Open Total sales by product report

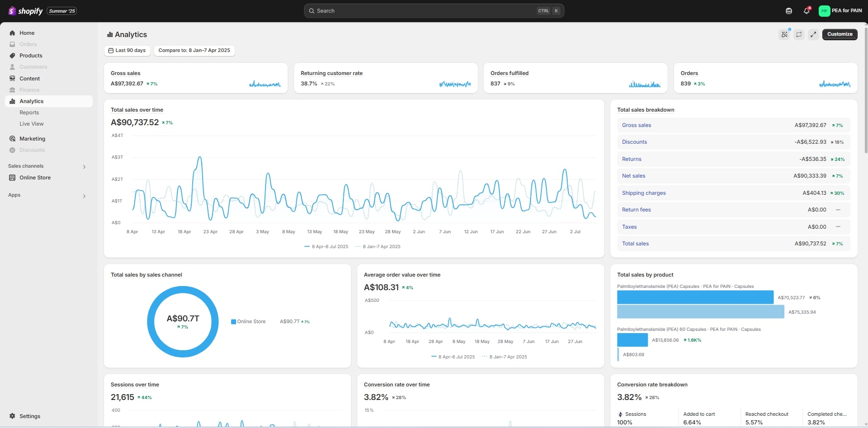tap(645, 275)
